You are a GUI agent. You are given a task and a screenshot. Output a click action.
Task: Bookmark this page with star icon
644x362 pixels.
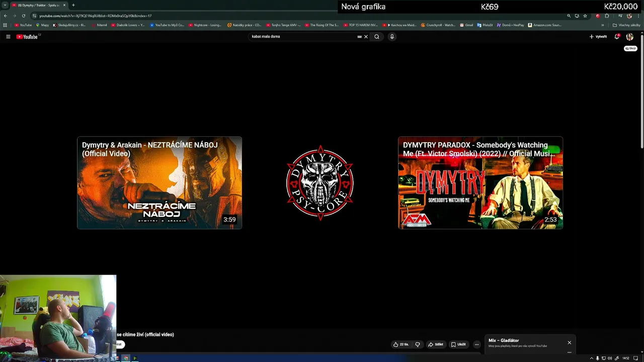tap(585, 16)
